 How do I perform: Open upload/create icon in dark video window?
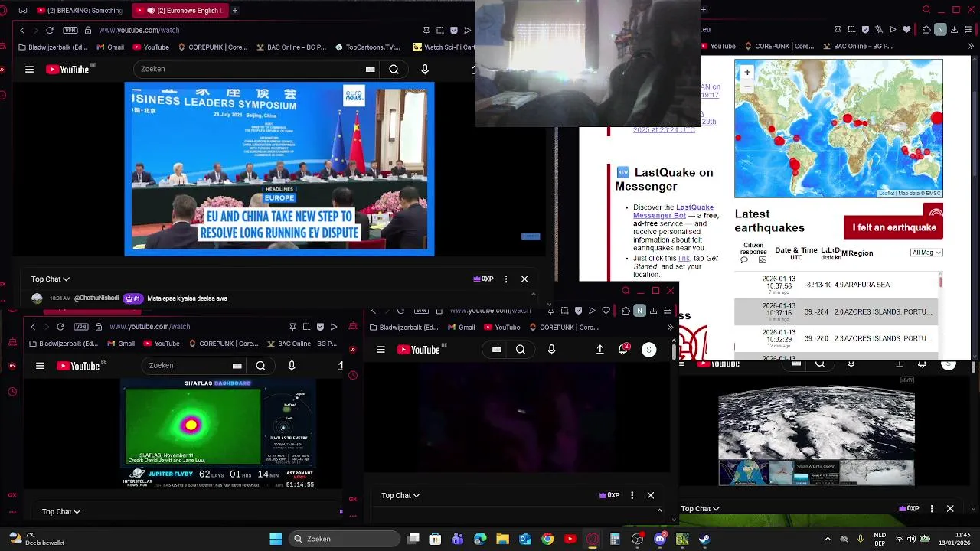[600, 349]
